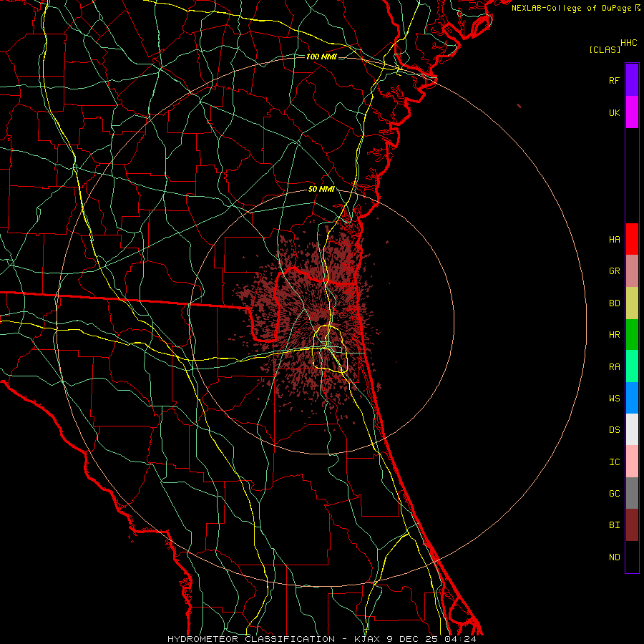
Task: Click the HA legend label
Action: [615, 240]
